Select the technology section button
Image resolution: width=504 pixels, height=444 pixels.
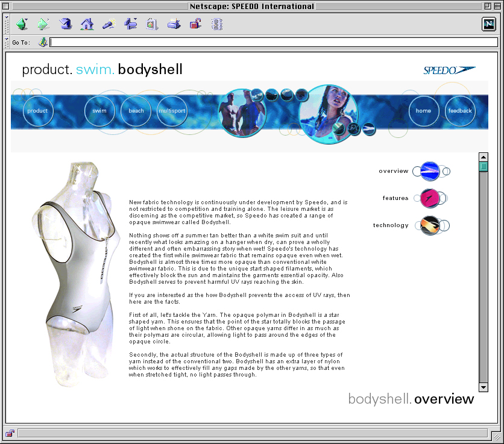click(x=429, y=225)
